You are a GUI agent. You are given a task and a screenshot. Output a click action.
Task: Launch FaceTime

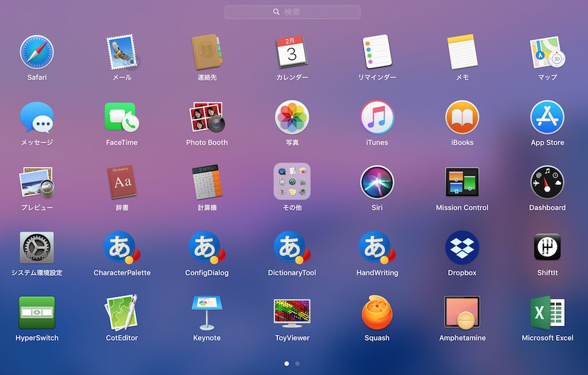click(122, 118)
